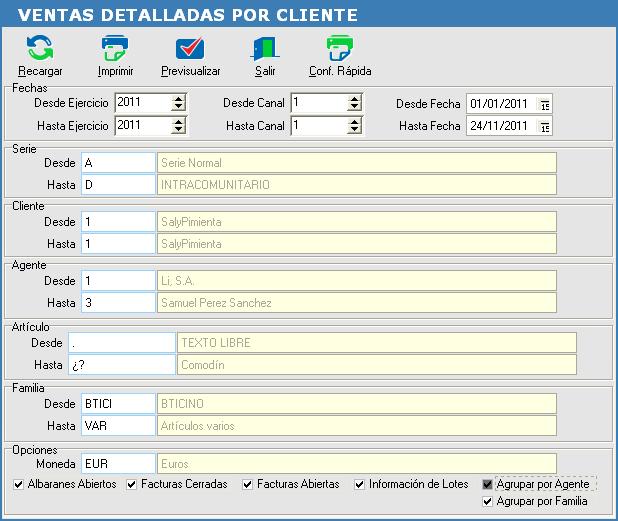Click Serie Hasta field containing D
The height and width of the screenshot is (521, 618).
118,185
